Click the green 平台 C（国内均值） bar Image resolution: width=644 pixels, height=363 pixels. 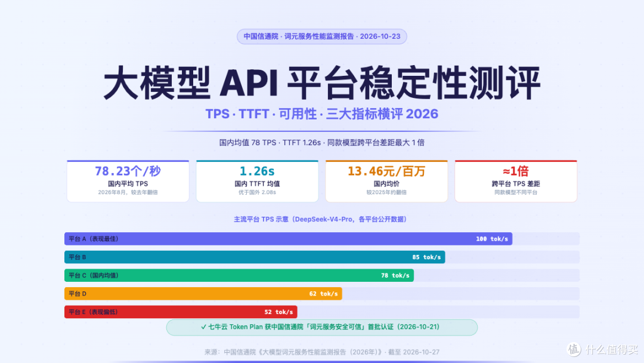(x=239, y=275)
